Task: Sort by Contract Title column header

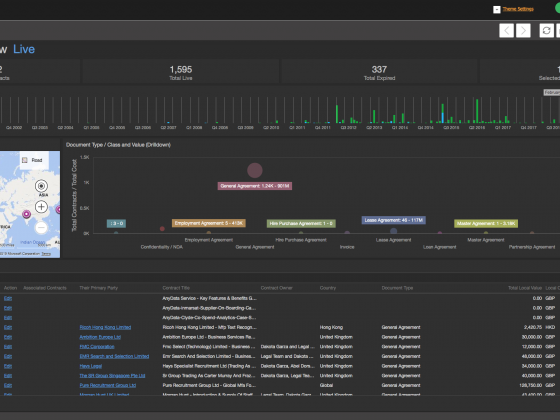Action: (176, 288)
